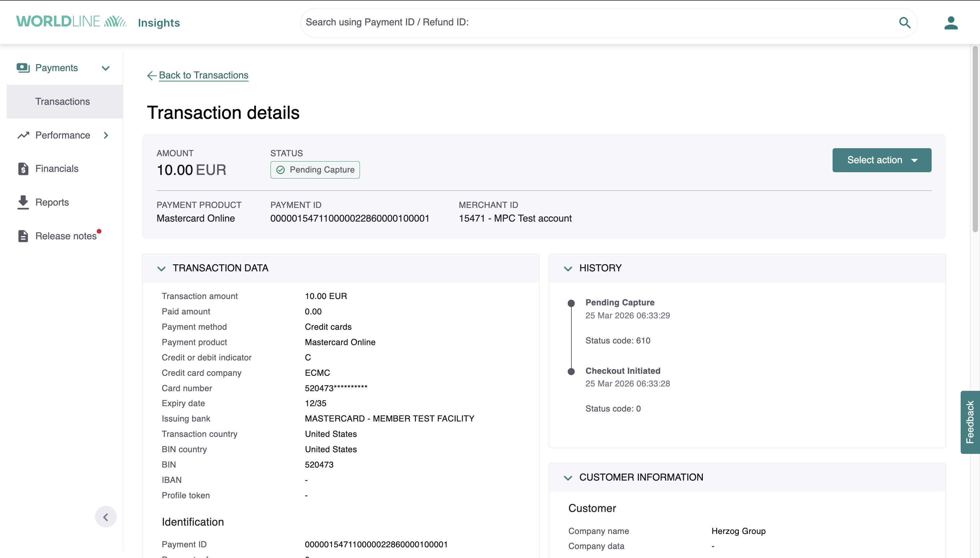Image resolution: width=980 pixels, height=558 pixels.
Task: Click the 10.00 EUR amount heading
Action: (191, 170)
